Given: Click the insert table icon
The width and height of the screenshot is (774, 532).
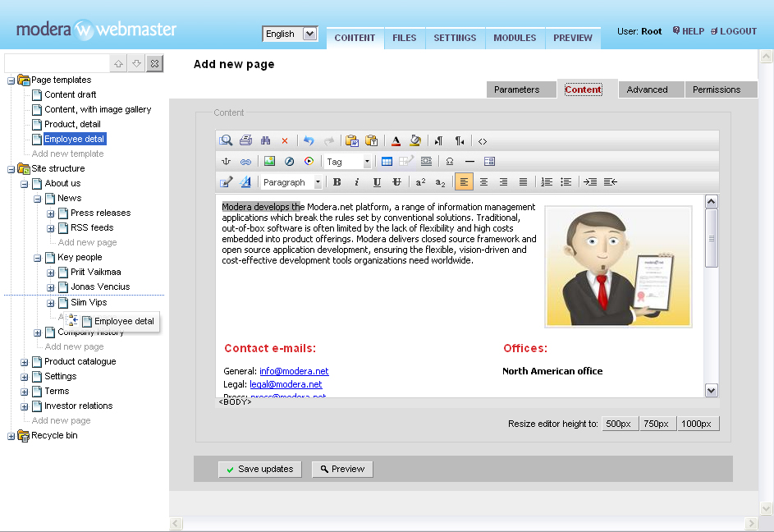Looking at the screenshot, I should click(387, 161).
